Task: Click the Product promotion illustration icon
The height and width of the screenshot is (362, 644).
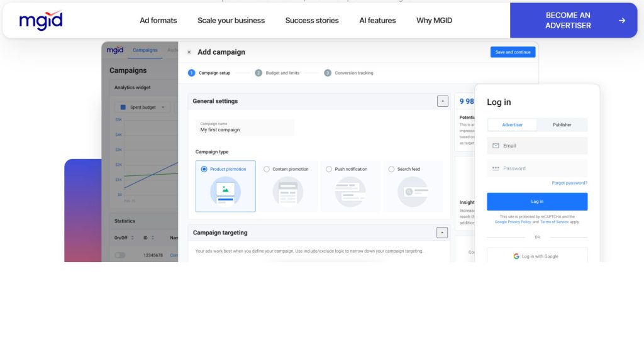Action: click(226, 191)
